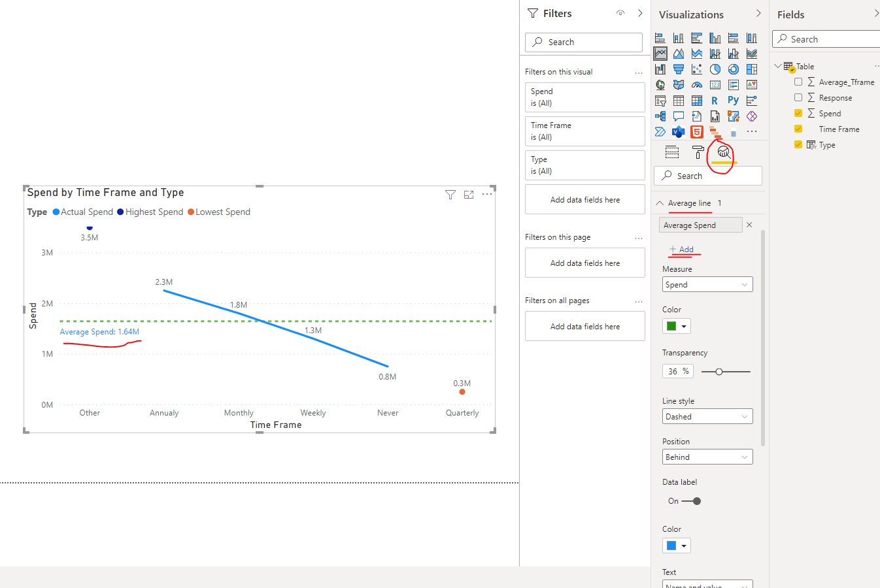Select the Slicer visualization
The image size is (880, 588).
tap(660, 101)
